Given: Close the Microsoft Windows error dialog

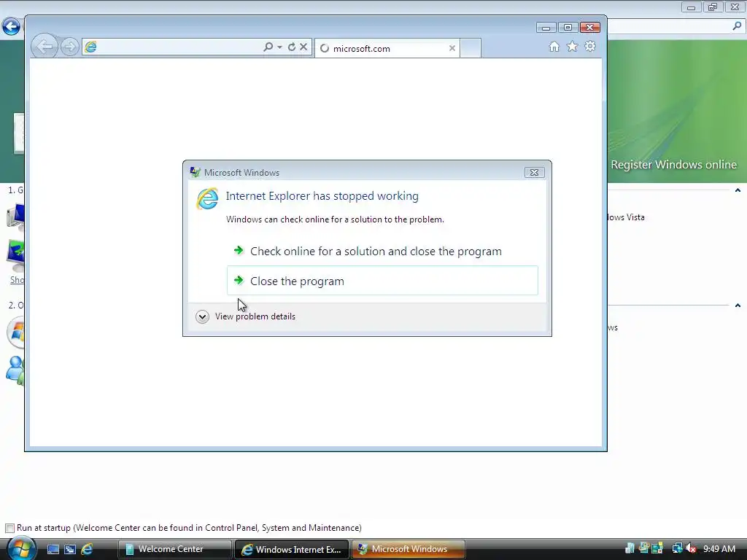Looking at the screenshot, I should pos(534,172).
